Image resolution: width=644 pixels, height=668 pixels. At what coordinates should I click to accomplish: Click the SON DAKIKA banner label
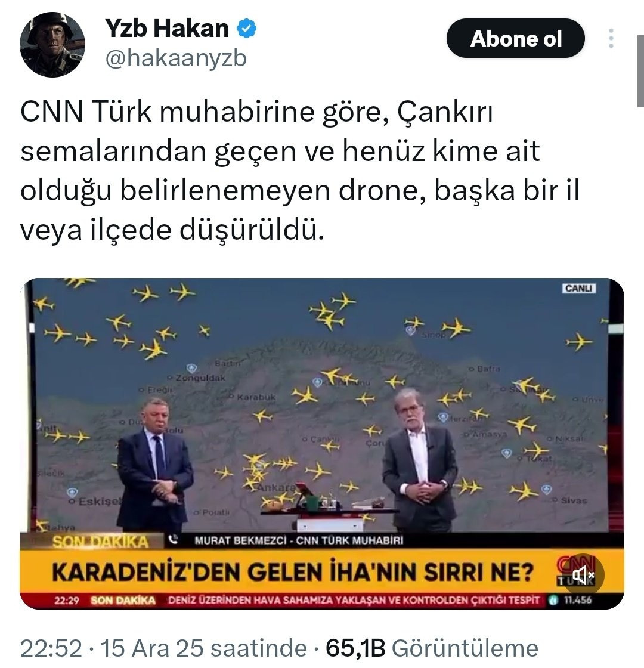click(x=100, y=541)
